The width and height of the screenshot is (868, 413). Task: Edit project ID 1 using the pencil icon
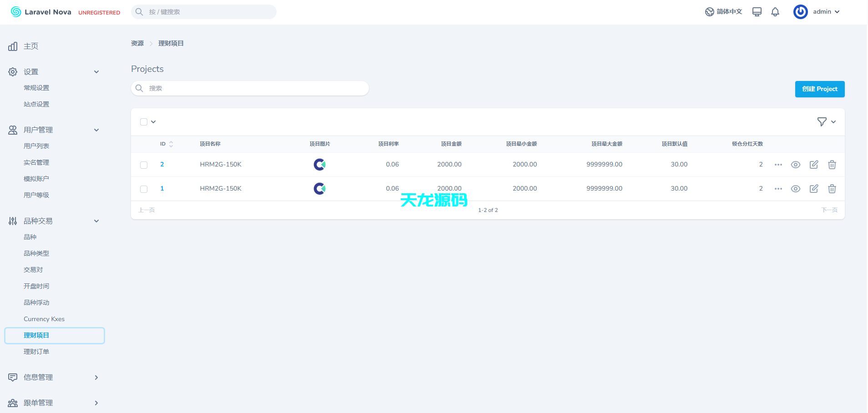(x=814, y=188)
